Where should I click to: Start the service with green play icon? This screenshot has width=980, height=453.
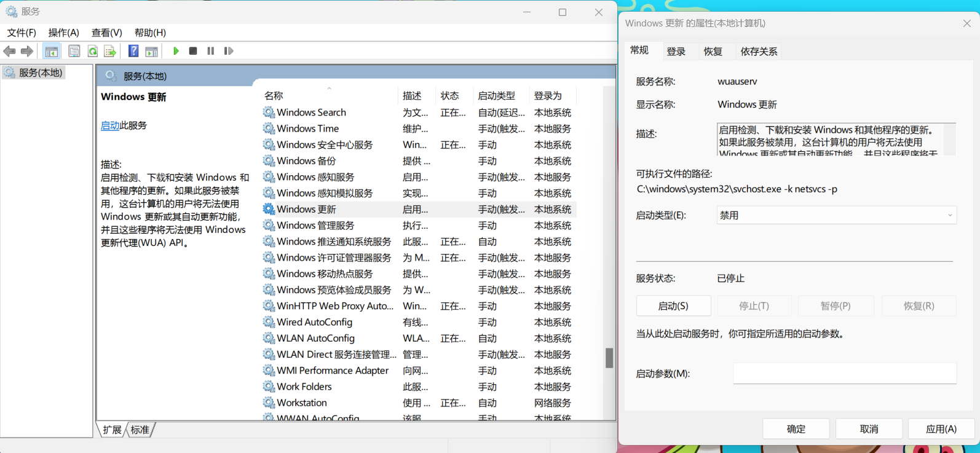pyautogui.click(x=176, y=51)
